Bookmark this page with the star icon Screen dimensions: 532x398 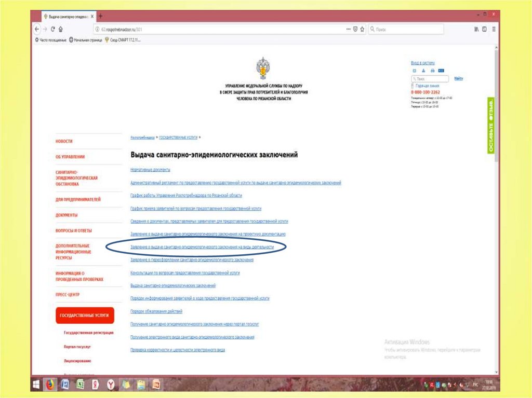click(x=362, y=30)
